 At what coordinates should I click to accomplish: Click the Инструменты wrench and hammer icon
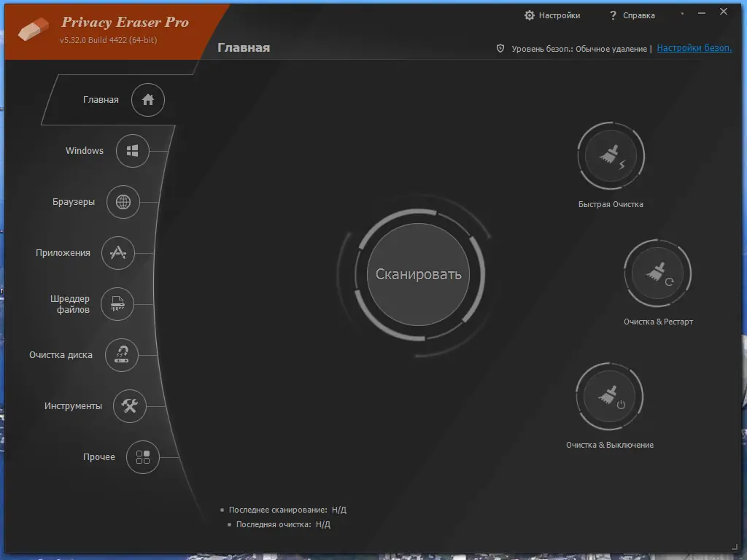coord(130,405)
